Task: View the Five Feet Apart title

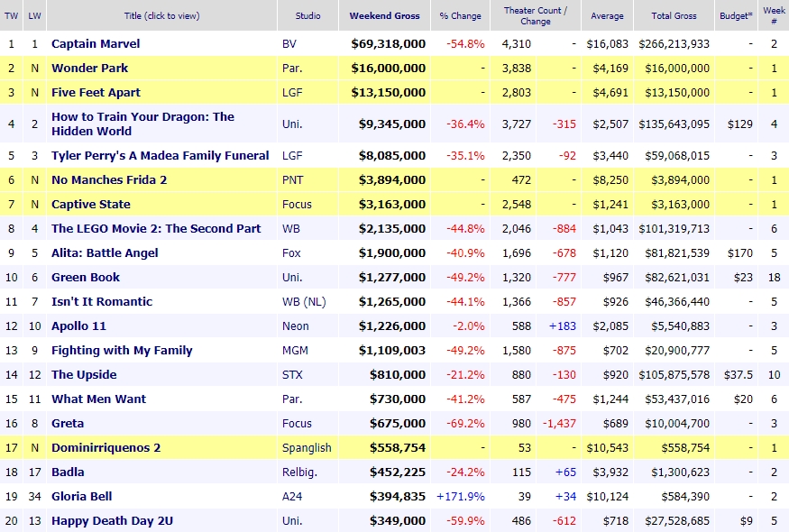Action: [x=96, y=93]
